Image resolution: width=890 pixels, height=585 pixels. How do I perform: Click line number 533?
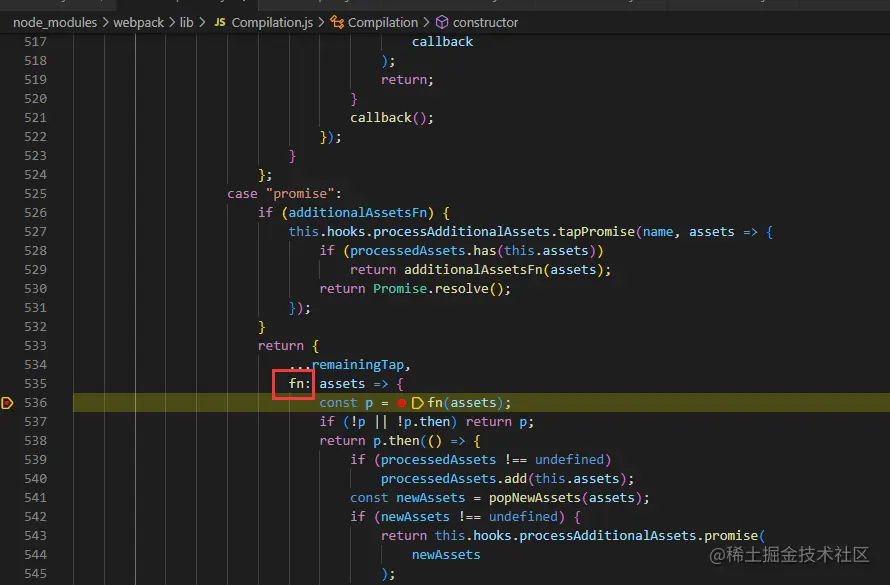35,346
